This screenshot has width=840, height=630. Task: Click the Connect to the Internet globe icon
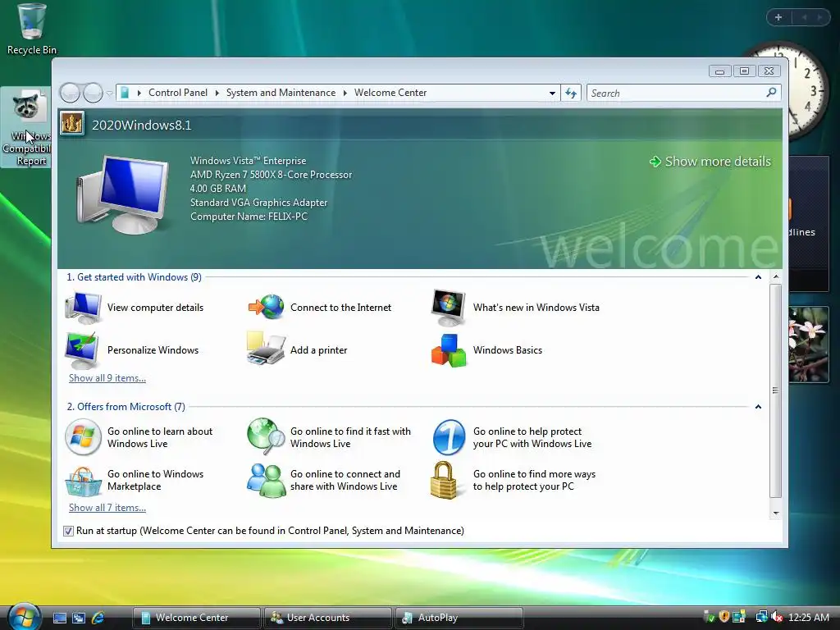coord(267,307)
